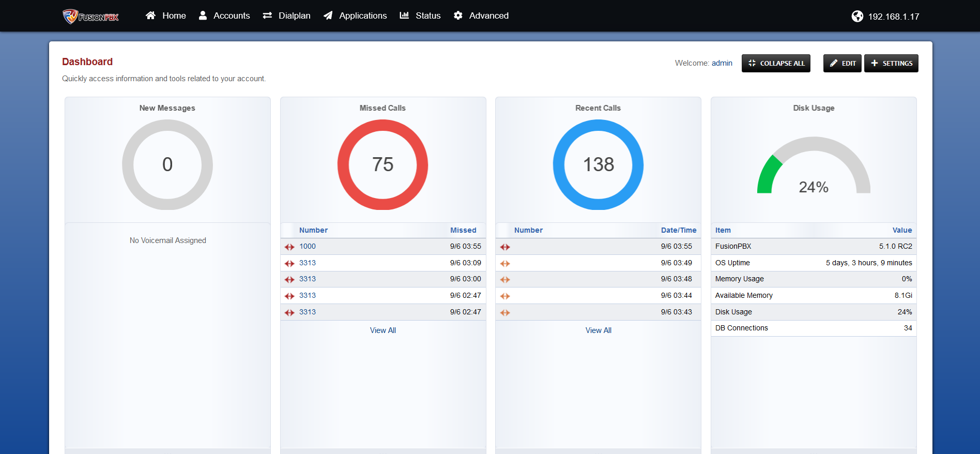Click View All under Missed Calls
Image resolution: width=980 pixels, height=454 pixels.
pyautogui.click(x=383, y=330)
